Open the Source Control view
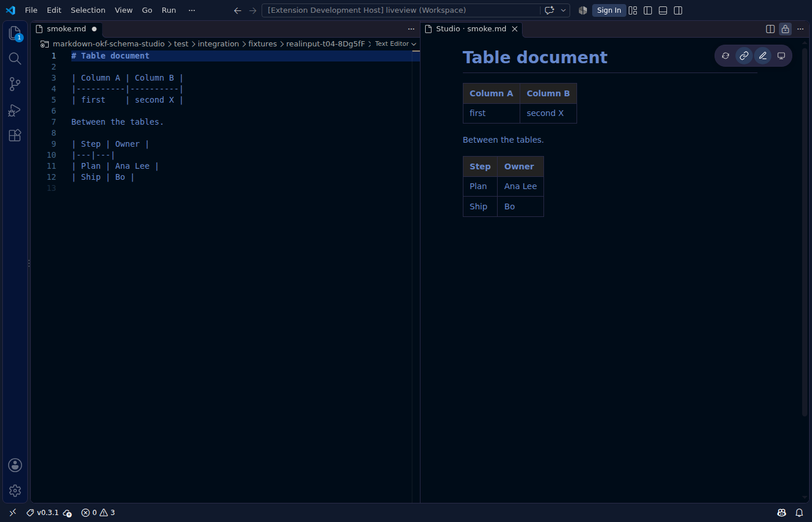Image resolution: width=812 pixels, height=522 pixels. (x=15, y=84)
